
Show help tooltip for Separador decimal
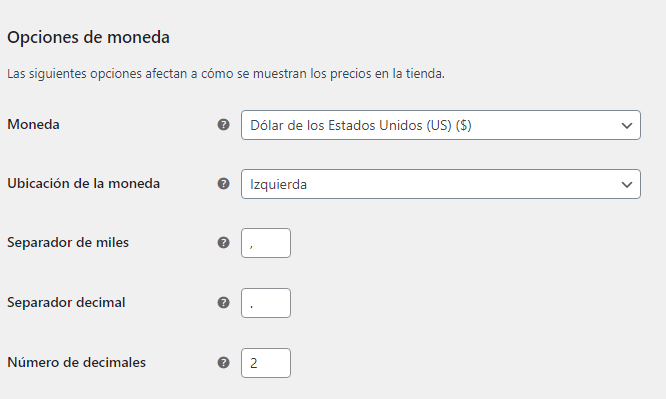[223, 303]
